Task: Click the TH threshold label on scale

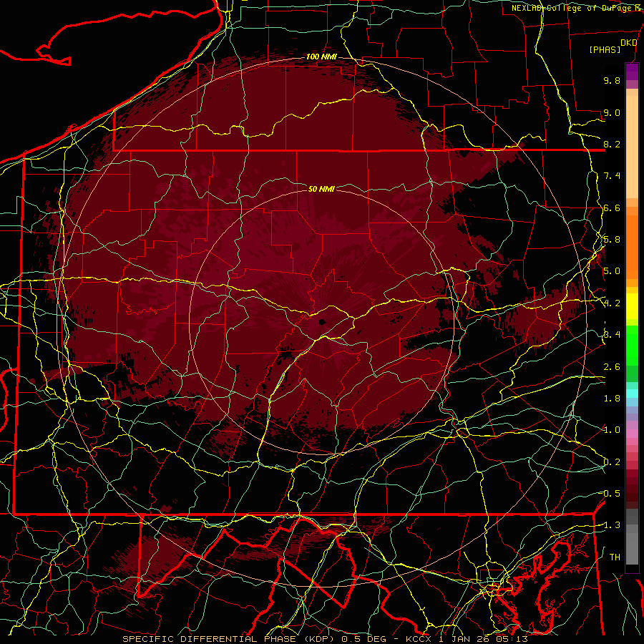Action: point(615,557)
